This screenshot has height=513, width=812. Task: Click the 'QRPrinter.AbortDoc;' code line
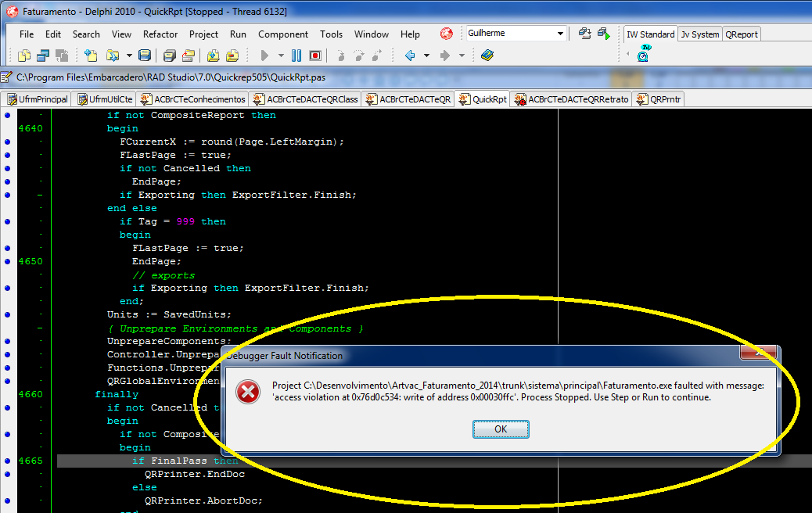tap(203, 500)
